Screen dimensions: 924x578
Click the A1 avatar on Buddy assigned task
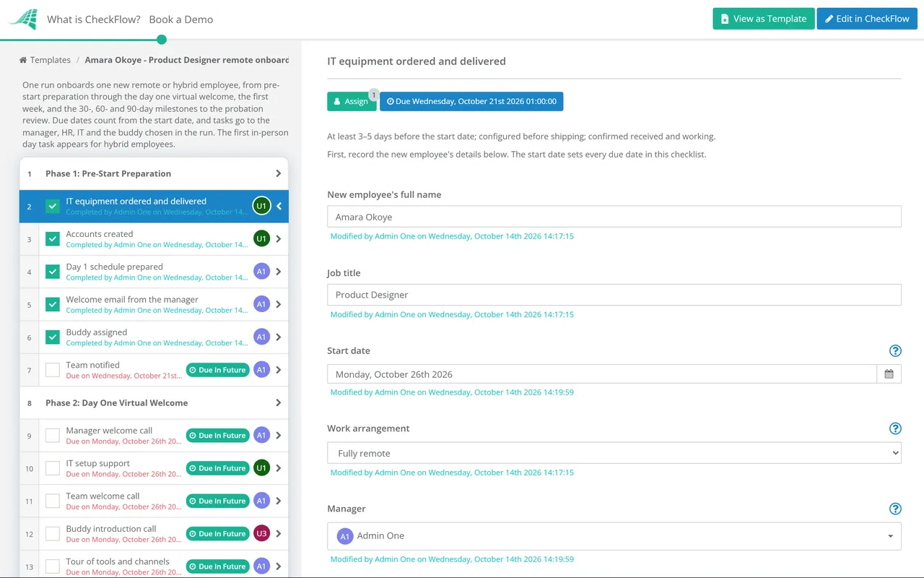click(261, 337)
